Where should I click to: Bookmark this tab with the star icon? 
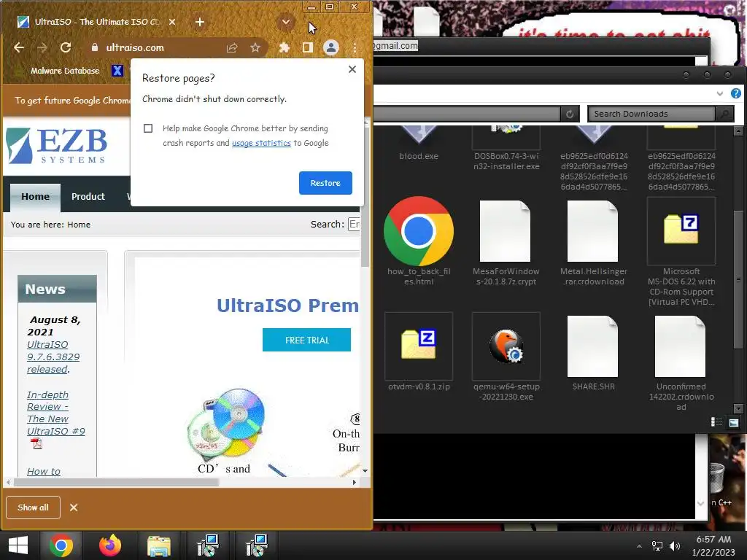pyautogui.click(x=255, y=47)
